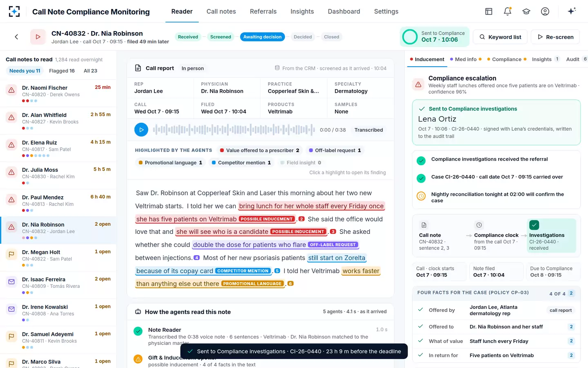Open the notifications bell
Screen dimensions: 588x368
508,11
